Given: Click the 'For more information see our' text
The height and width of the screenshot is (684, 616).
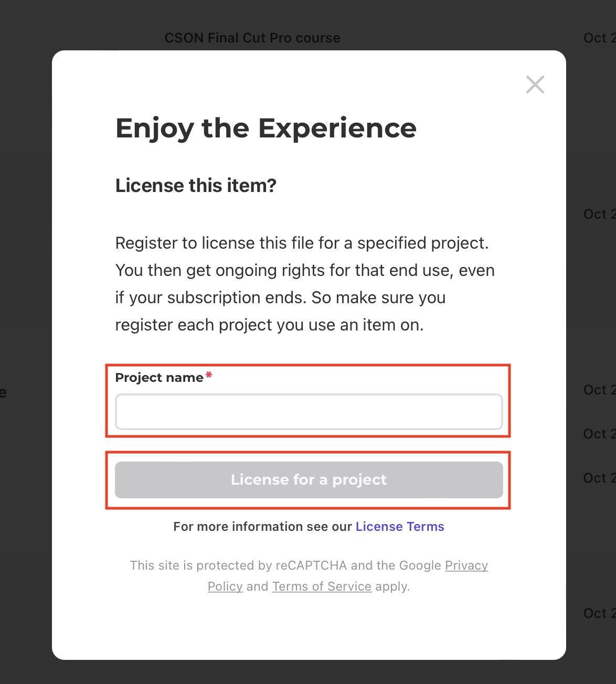Looking at the screenshot, I should click(262, 527).
